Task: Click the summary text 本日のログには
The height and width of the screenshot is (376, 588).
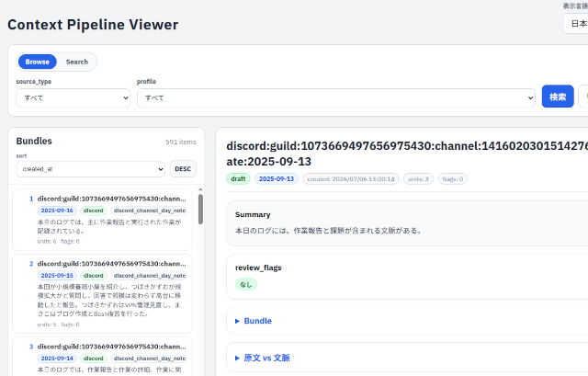Action: pyautogui.click(x=329, y=231)
